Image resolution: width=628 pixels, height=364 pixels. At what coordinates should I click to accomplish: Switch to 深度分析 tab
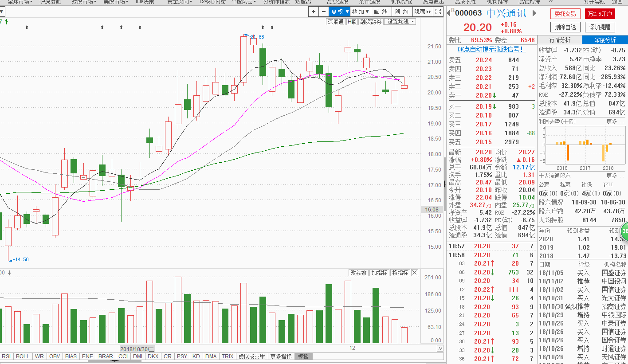[605, 40]
